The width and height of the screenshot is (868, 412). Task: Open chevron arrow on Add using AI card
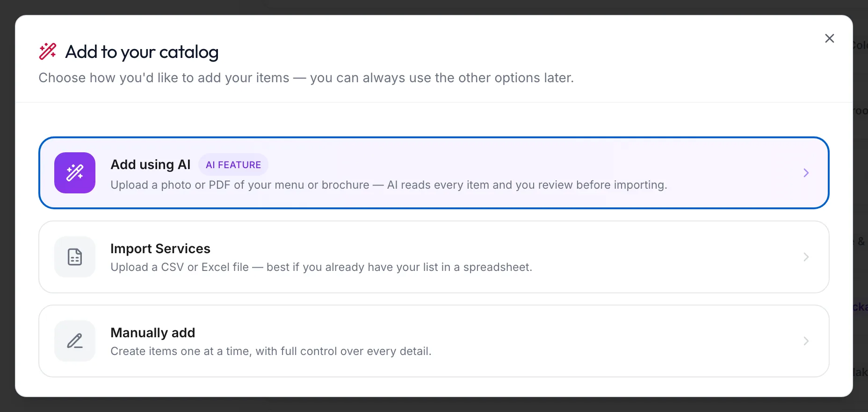coord(806,173)
